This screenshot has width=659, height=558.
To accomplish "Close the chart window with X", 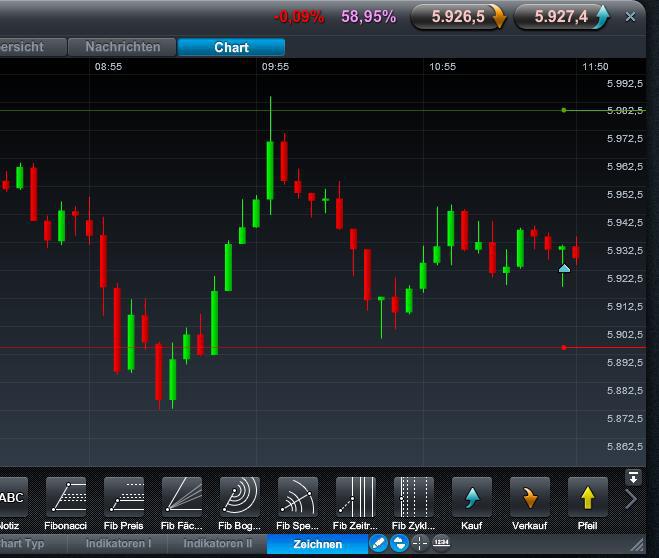I will click(x=630, y=17).
